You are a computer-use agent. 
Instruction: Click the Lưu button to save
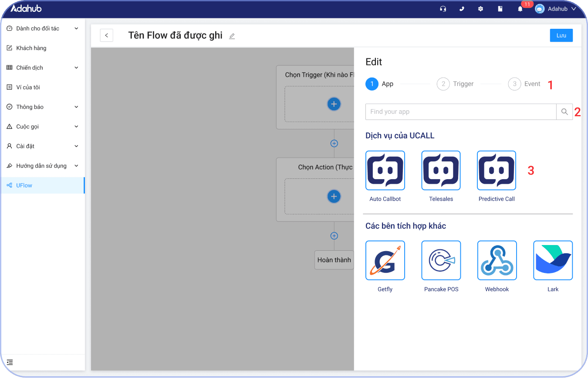(561, 35)
